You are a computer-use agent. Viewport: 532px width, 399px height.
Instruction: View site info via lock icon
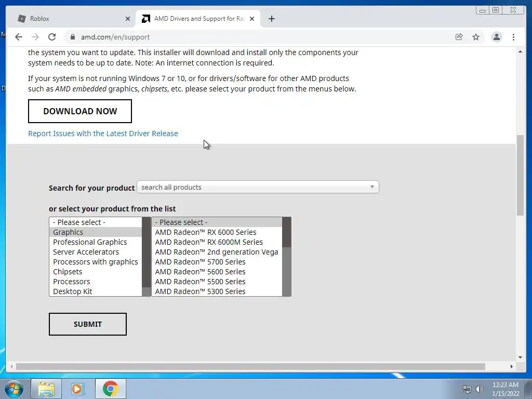[72, 37]
